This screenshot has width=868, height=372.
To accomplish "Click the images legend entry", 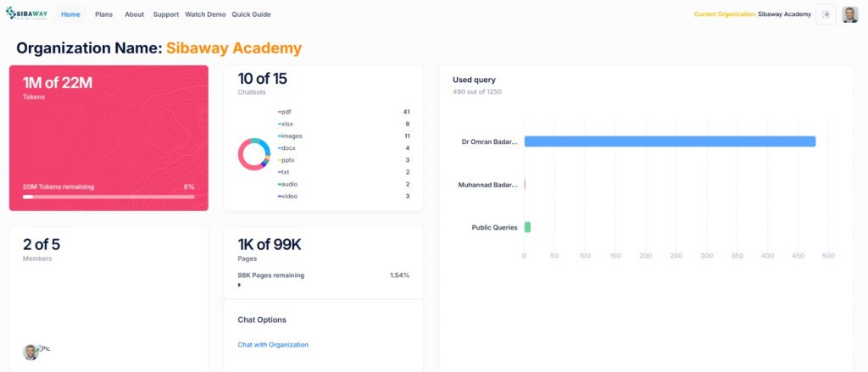I will point(290,136).
